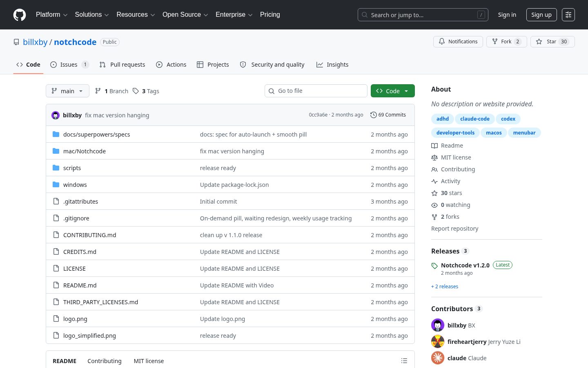Click the Fork button

point(506,42)
